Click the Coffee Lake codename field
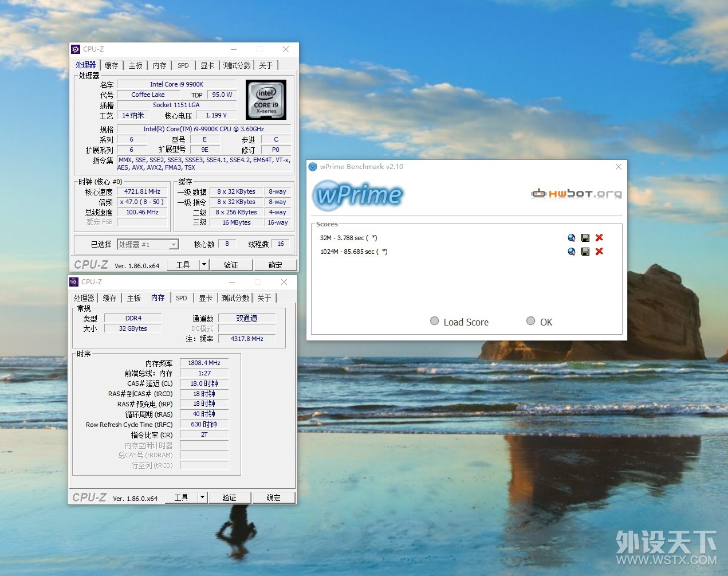The width and height of the screenshot is (728, 576). [148, 95]
